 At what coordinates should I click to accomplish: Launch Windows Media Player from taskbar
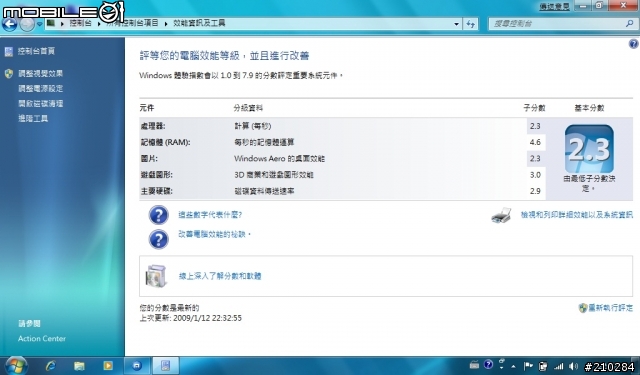108,366
